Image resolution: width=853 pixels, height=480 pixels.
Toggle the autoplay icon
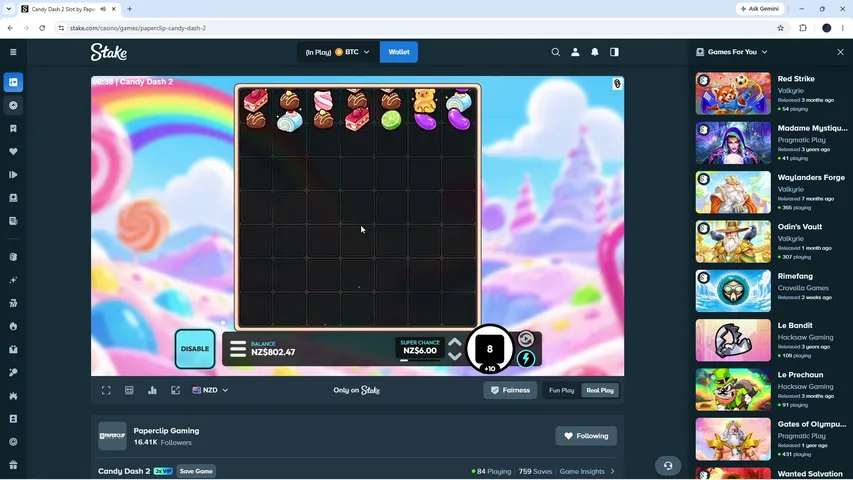[x=526, y=339]
